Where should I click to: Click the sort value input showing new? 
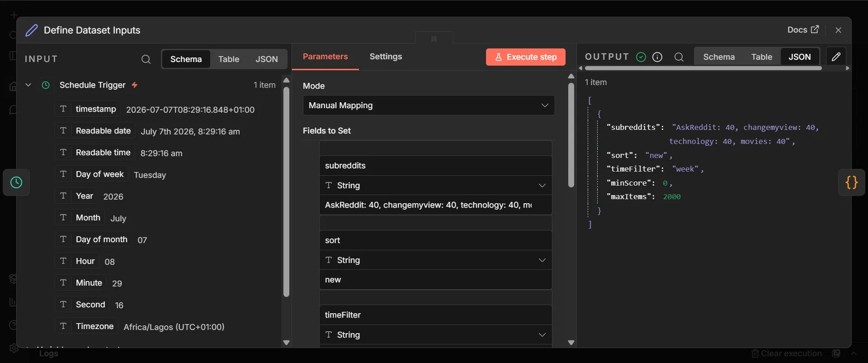436,280
